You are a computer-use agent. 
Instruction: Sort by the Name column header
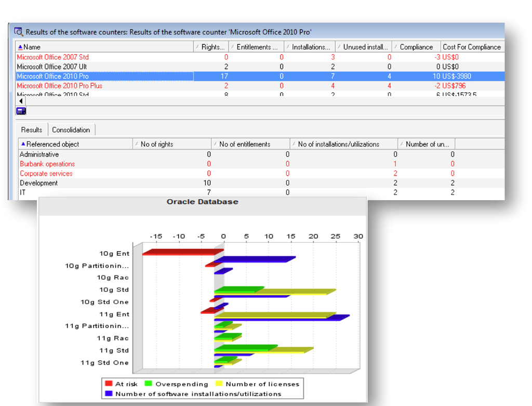pyautogui.click(x=104, y=47)
